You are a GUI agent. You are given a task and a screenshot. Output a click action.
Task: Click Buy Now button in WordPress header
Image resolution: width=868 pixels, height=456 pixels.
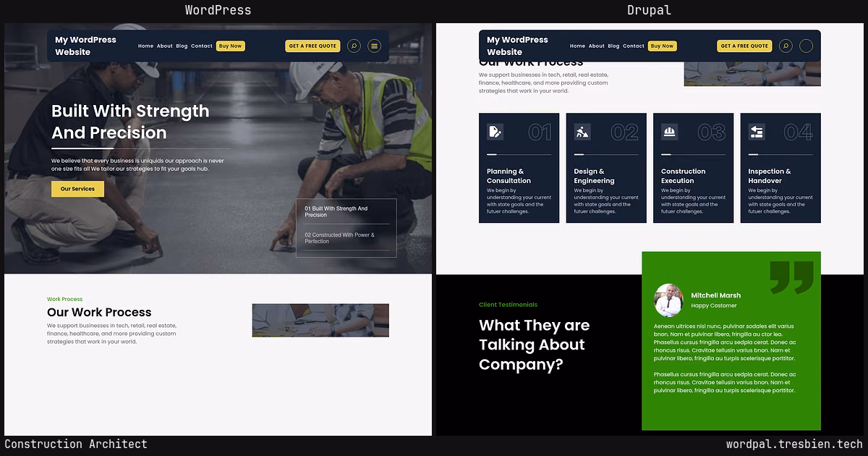tap(231, 46)
